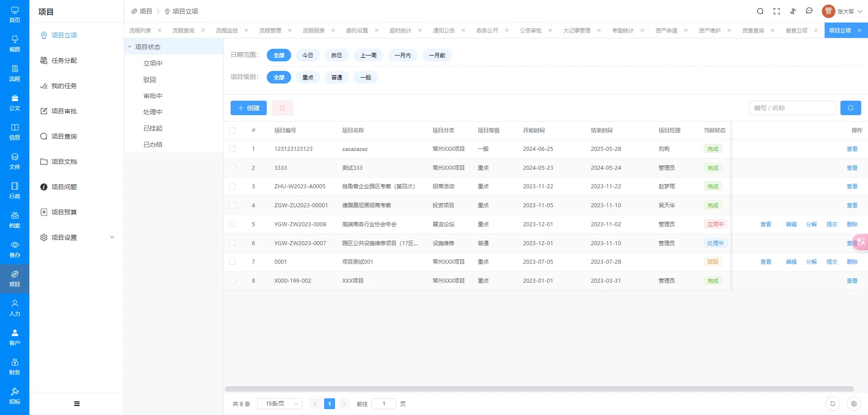Switch to the 流程监控 tab
Viewport: 868px width, 415px height.
227,31
